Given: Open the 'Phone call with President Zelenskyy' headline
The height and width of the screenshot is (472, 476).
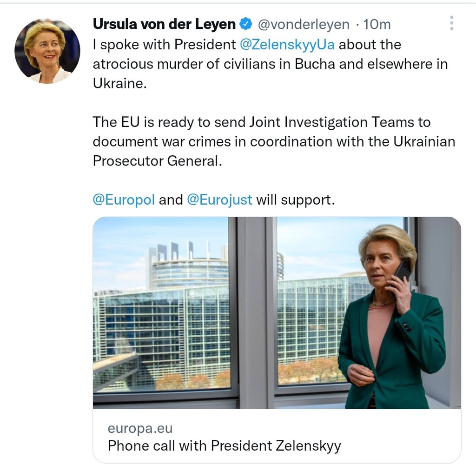Looking at the screenshot, I should click(224, 445).
